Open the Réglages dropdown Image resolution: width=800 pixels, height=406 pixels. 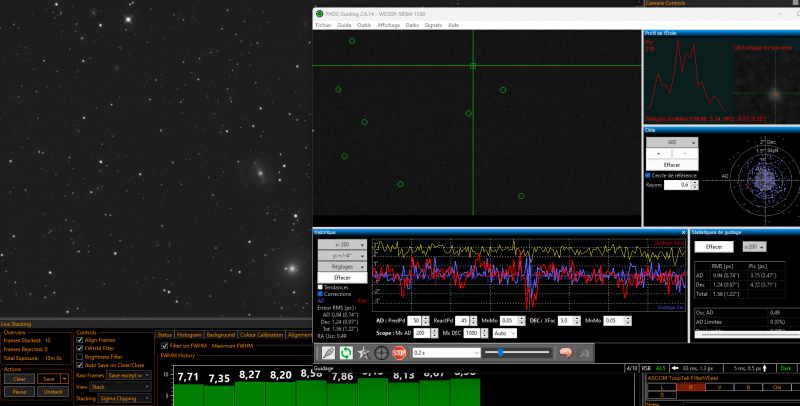click(x=342, y=267)
